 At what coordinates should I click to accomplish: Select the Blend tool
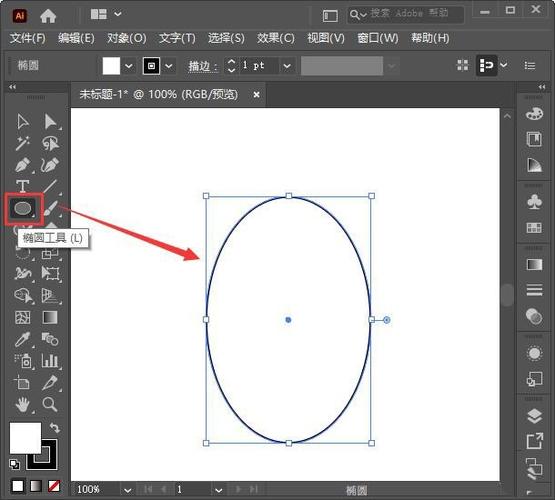pos(50,339)
